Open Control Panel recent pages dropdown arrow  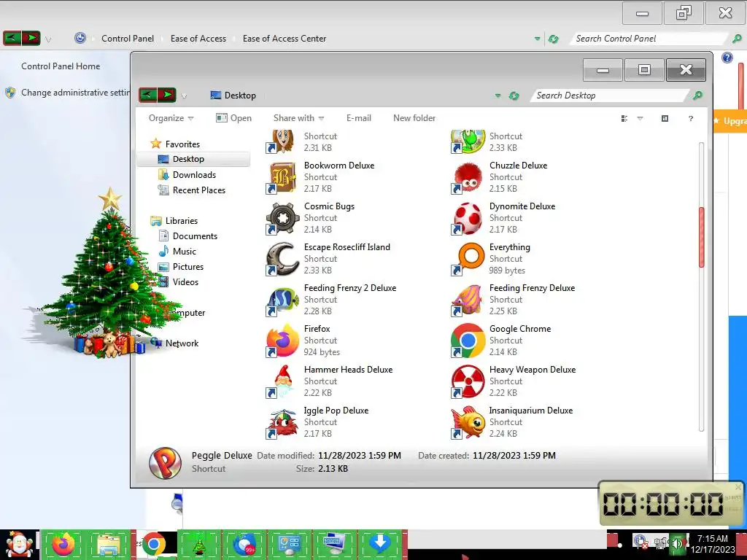pos(48,39)
